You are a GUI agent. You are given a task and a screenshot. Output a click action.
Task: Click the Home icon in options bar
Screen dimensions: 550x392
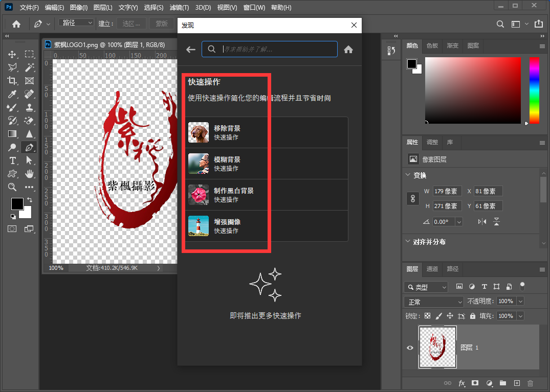pyautogui.click(x=16, y=24)
